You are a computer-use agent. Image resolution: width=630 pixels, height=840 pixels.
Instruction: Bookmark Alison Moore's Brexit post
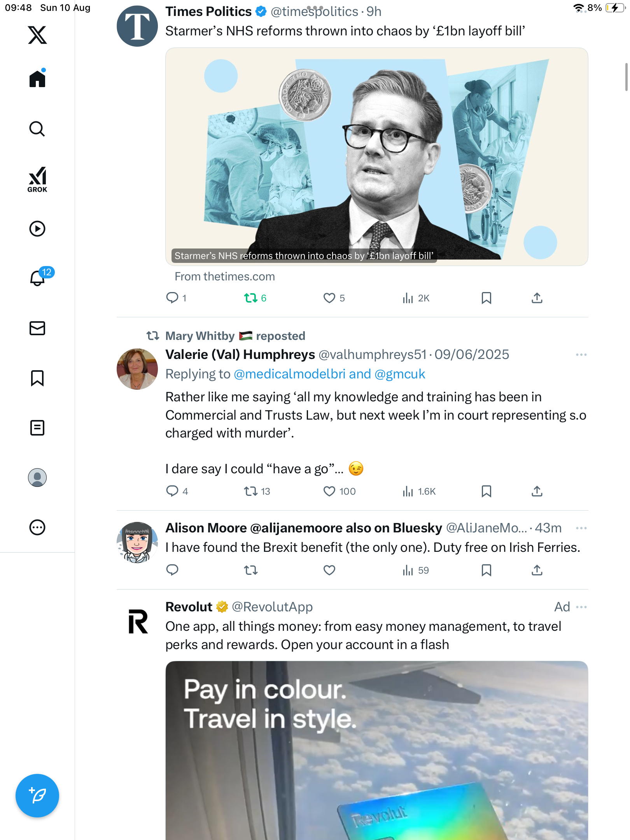(486, 570)
